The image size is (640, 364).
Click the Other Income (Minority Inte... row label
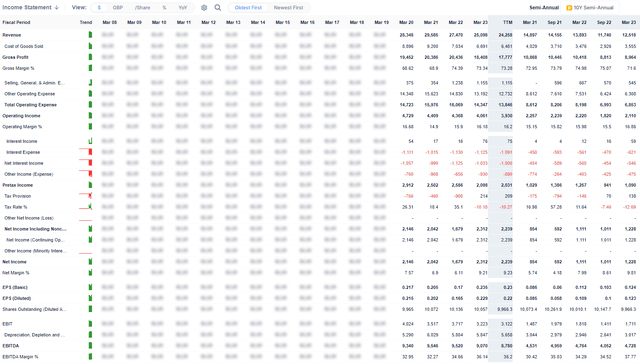tap(35, 251)
